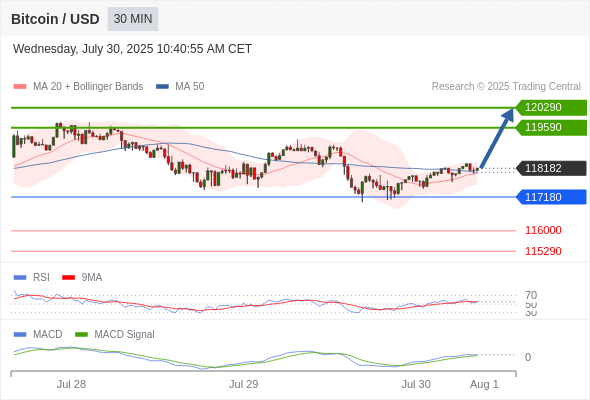Click the blue MA 50 legend swatch
This screenshot has width=590, height=400.
click(162, 87)
